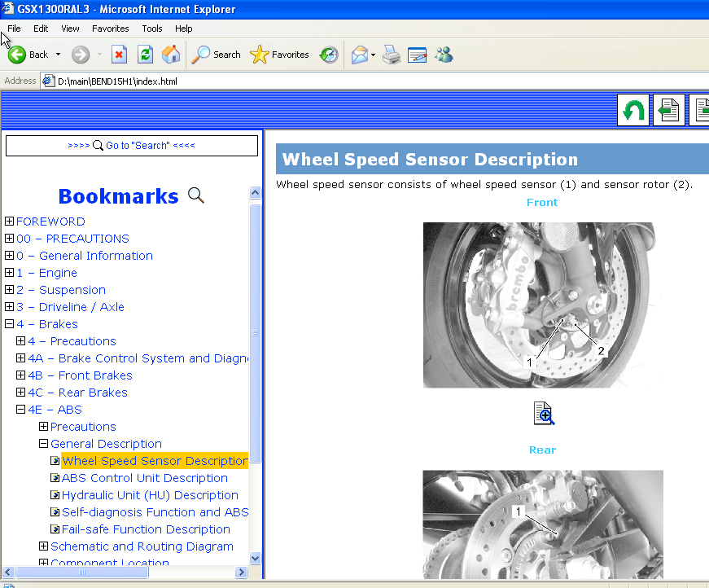Click page icon beside Self-diagnosis Function entry
The width and height of the screenshot is (709, 588).
[55, 512]
